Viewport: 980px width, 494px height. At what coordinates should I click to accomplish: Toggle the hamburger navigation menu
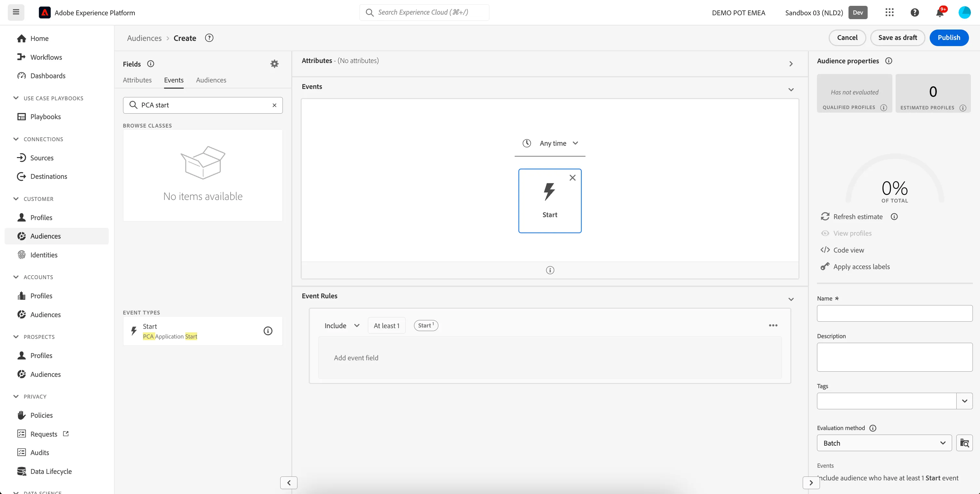click(16, 12)
